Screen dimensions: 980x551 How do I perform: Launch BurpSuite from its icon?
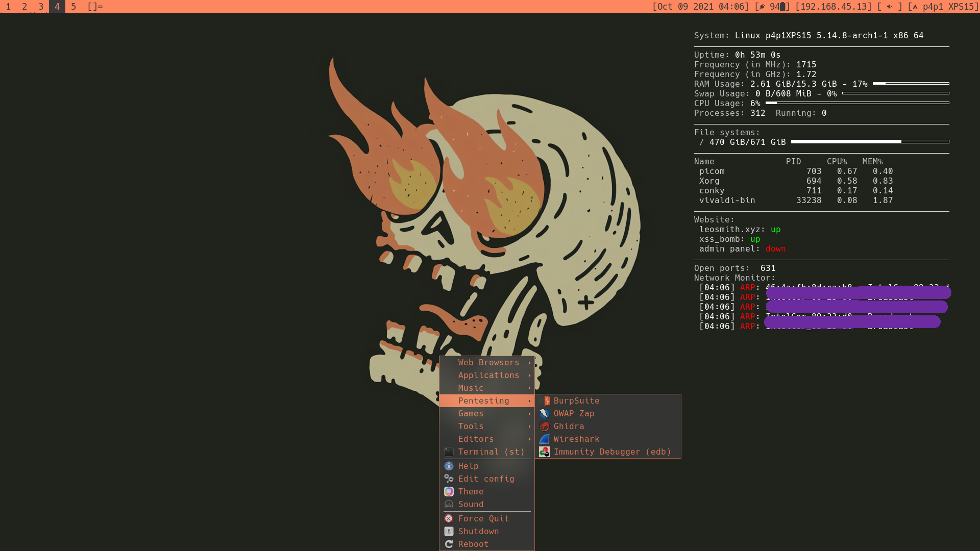click(545, 401)
